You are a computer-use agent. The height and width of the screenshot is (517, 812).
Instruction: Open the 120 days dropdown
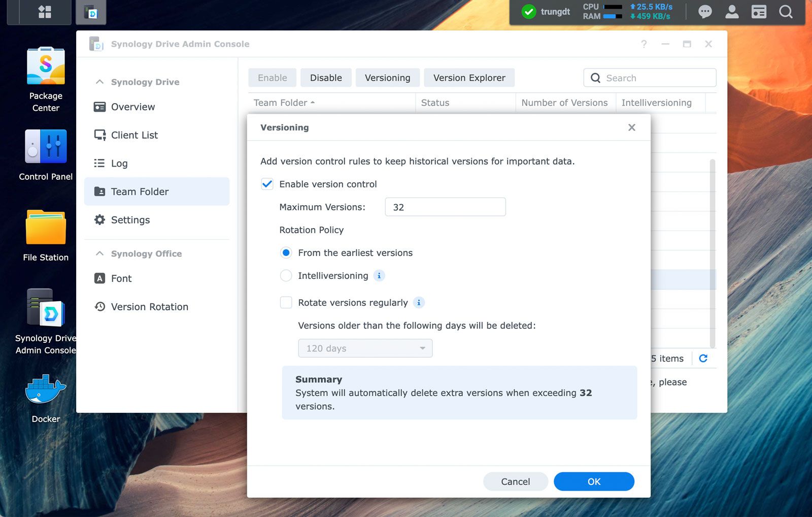pyautogui.click(x=365, y=348)
